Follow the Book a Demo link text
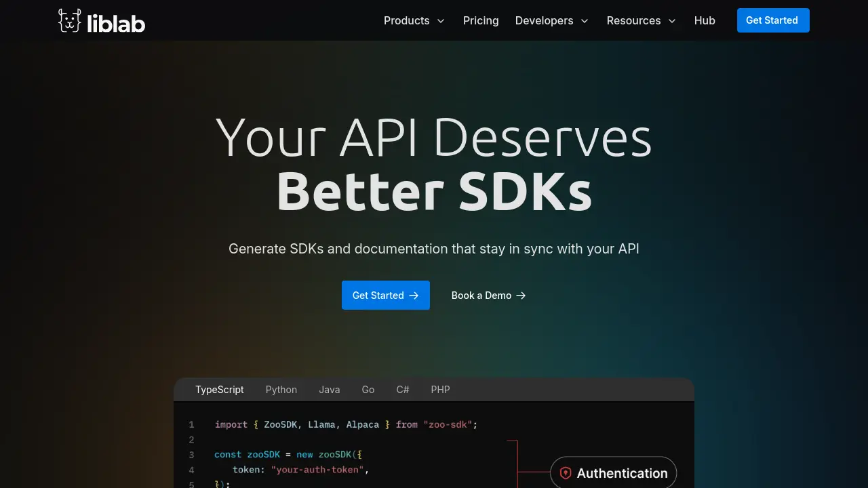Viewport: 868px width, 488px height. point(481,296)
